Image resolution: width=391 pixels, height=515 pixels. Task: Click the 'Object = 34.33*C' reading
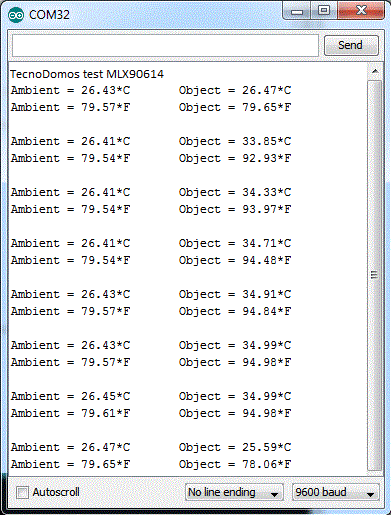click(235, 192)
